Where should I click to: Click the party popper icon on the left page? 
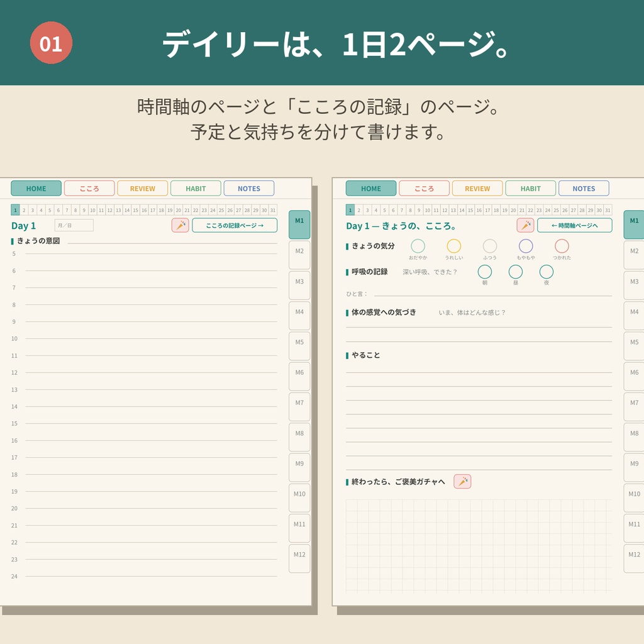pos(180,225)
